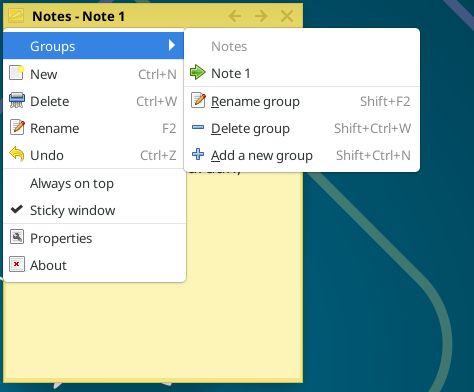Go to previous note with left arrow
Image resolution: width=474 pixels, height=392 pixels.
(235, 16)
